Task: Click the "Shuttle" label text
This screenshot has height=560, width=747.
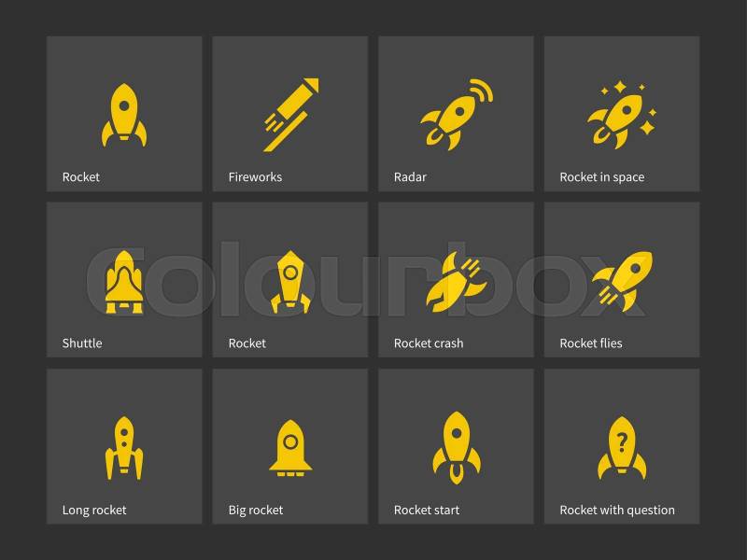Action: [82, 343]
